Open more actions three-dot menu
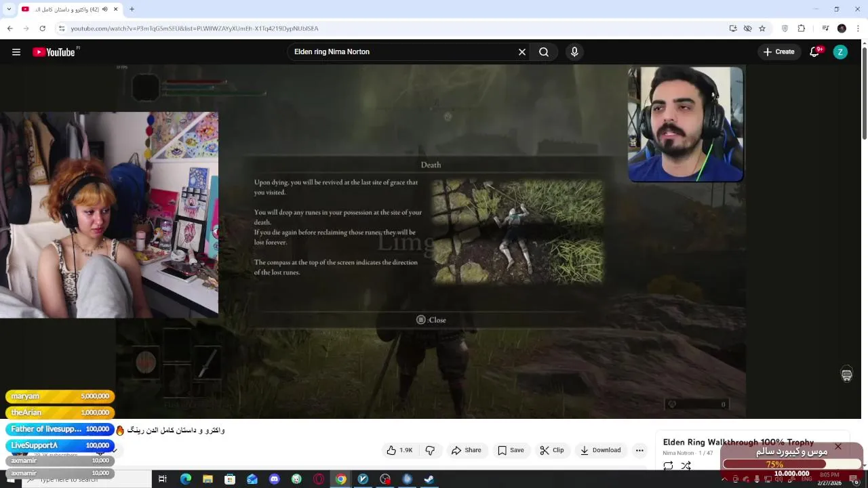Viewport: 868px width, 488px height. pos(639,450)
